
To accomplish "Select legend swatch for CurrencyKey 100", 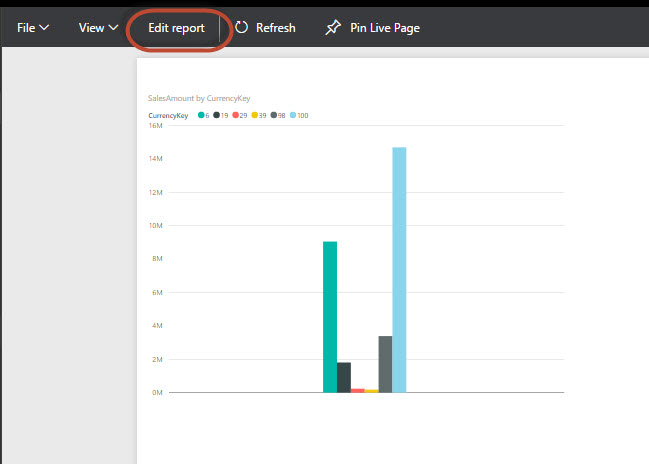I will point(292,116).
